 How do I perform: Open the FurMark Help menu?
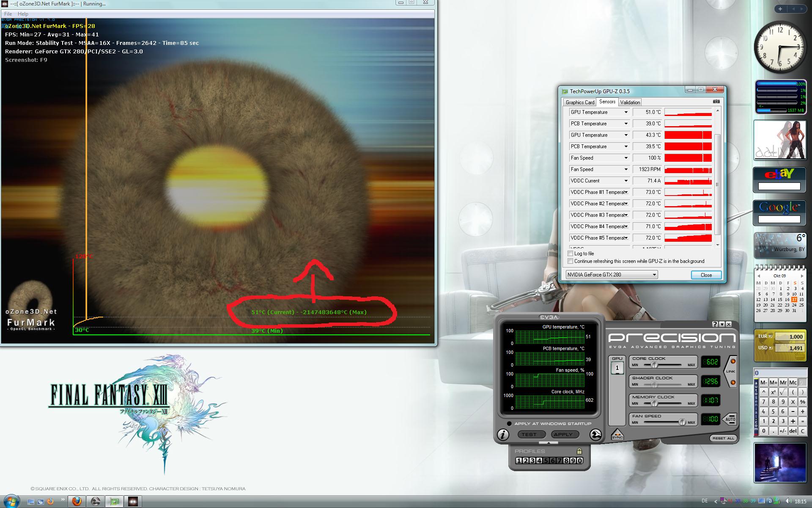(x=23, y=14)
